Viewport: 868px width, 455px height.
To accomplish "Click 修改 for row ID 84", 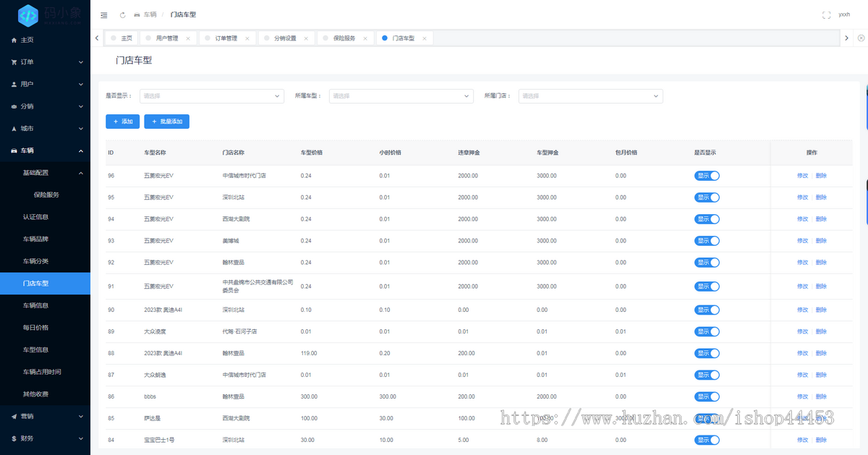I will pos(803,440).
